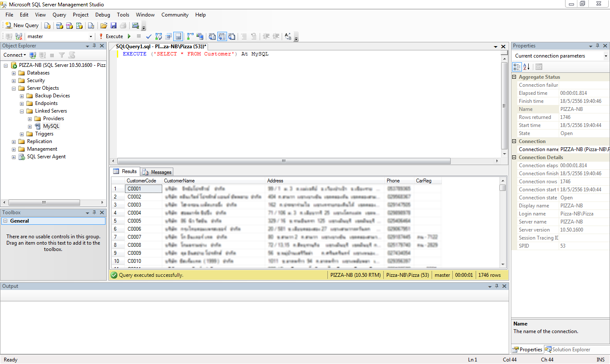Open the Tools menu

123,15
